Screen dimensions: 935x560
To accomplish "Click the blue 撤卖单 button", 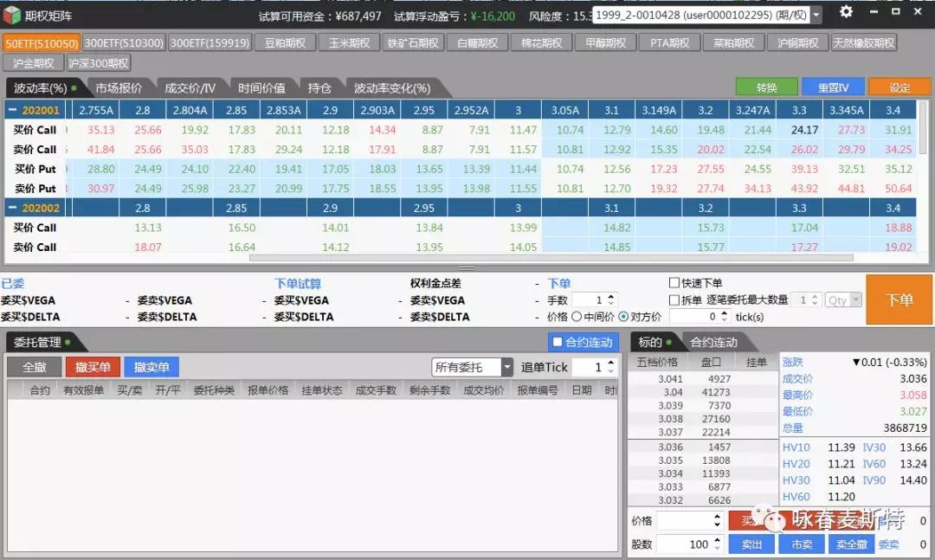I will point(152,367).
